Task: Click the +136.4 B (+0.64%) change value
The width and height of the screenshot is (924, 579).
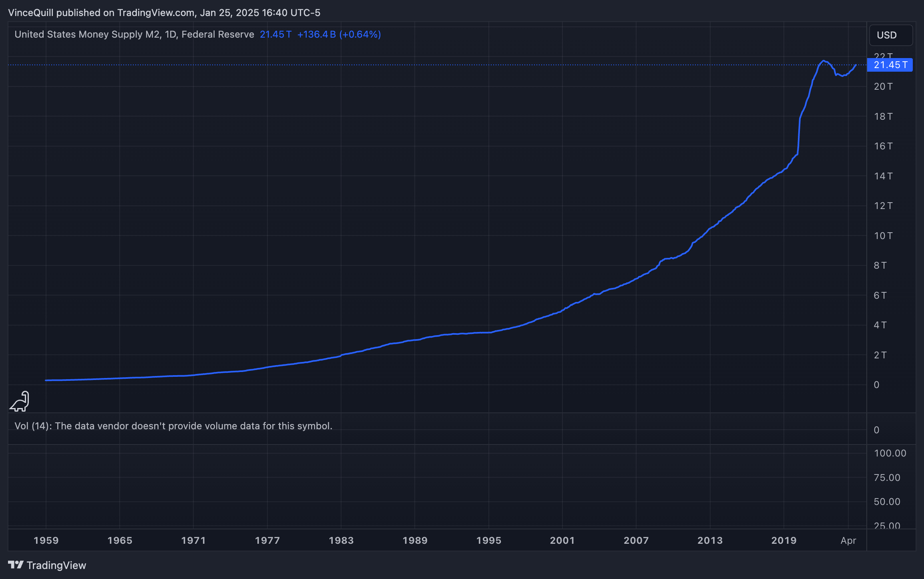Action: click(x=339, y=34)
